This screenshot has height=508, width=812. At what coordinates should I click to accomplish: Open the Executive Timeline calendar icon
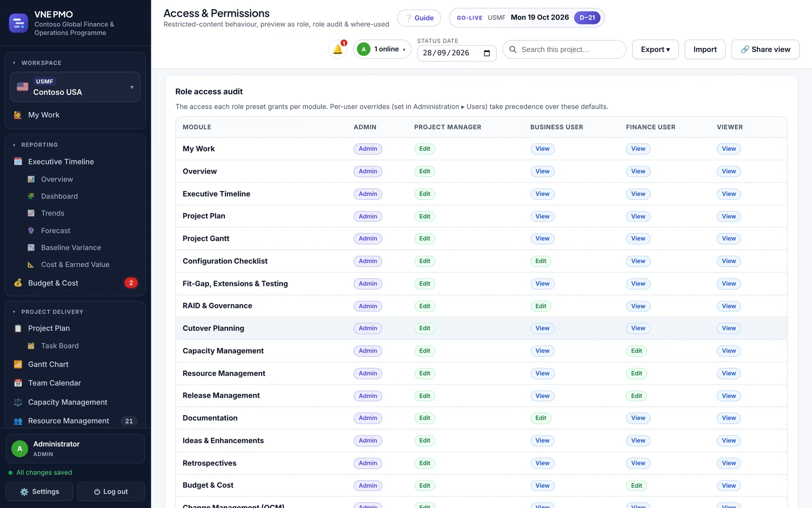tap(18, 161)
